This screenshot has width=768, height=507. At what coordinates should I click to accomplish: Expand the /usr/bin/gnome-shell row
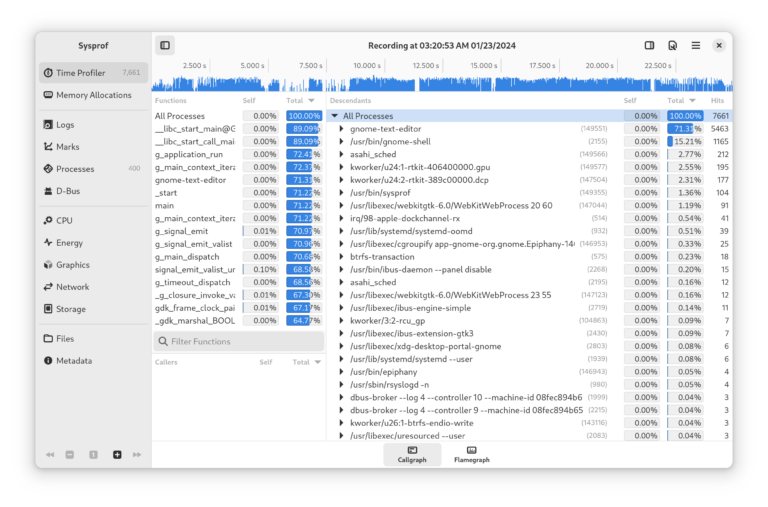coord(341,142)
